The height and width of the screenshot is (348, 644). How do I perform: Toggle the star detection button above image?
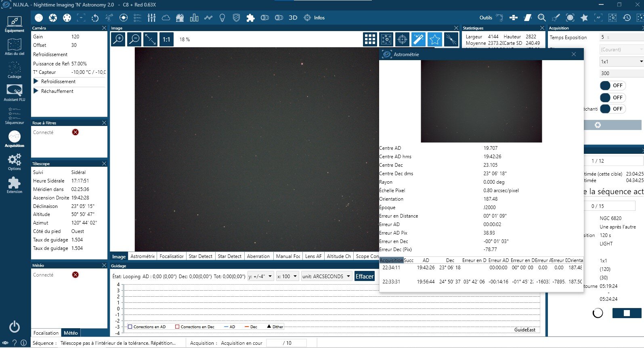coord(434,39)
